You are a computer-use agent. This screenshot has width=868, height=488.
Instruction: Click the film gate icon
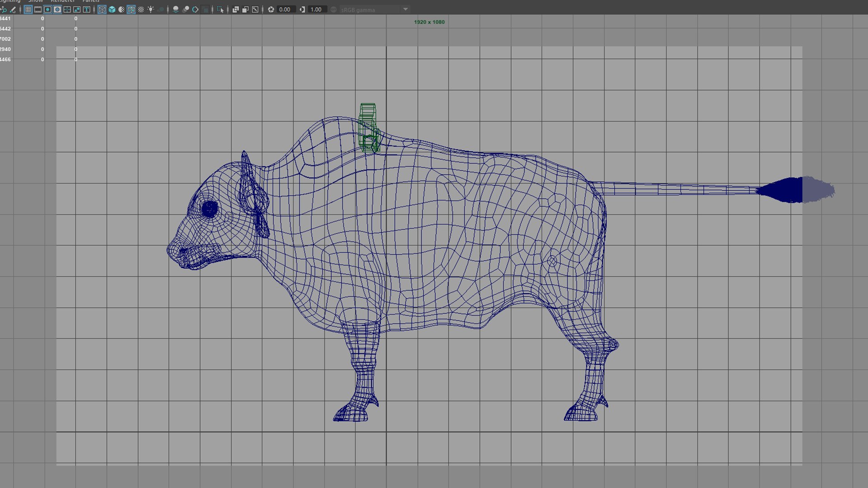point(38,9)
